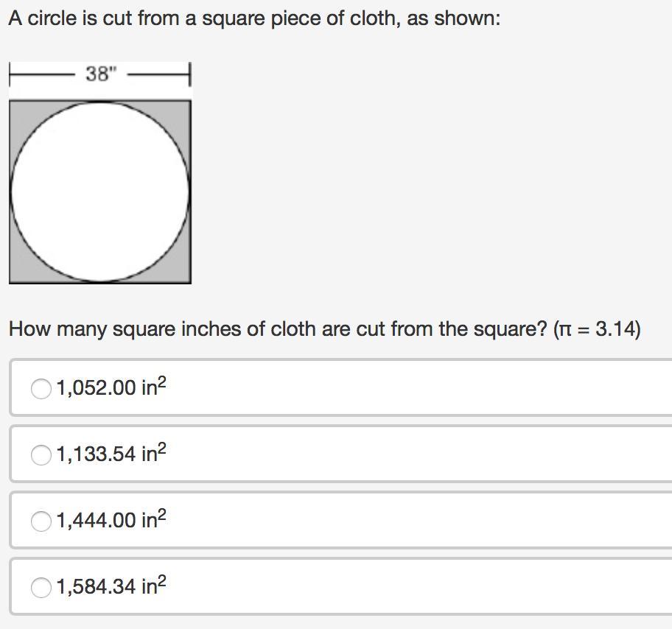Click the right end tick of dimension line
Image resolution: width=672 pixels, height=629 pixels.
click(190, 74)
